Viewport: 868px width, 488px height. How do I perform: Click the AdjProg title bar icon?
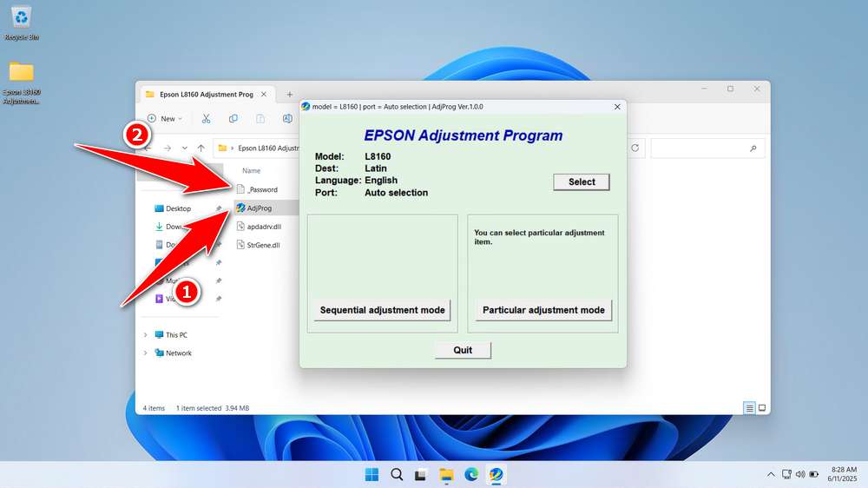click(x=306, y=106)
